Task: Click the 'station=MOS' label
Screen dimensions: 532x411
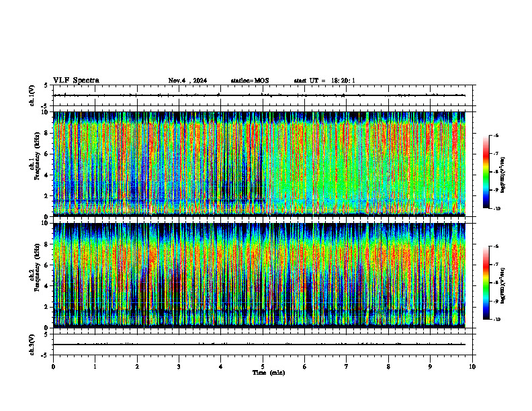Action: pyautogui.click(x=250, y=81)
